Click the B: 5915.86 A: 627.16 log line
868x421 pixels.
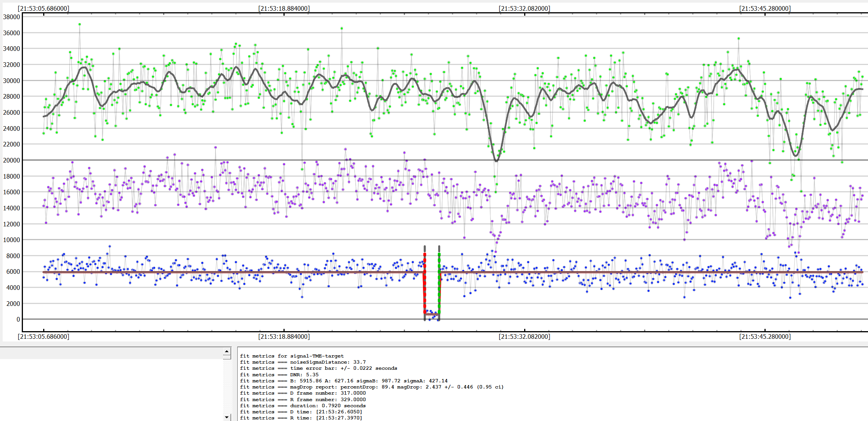coord(344,381)
